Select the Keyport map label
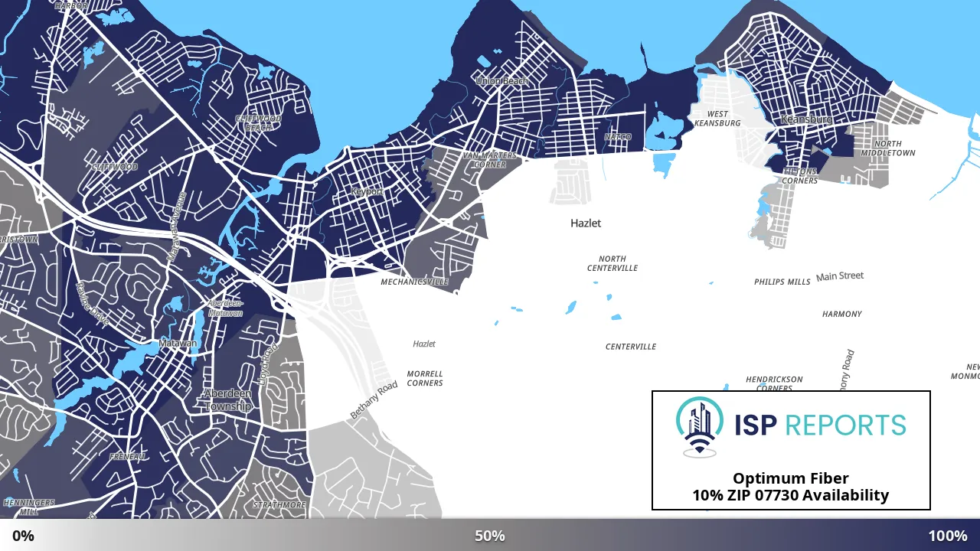The image size is (980, 551). coord(367,191)
